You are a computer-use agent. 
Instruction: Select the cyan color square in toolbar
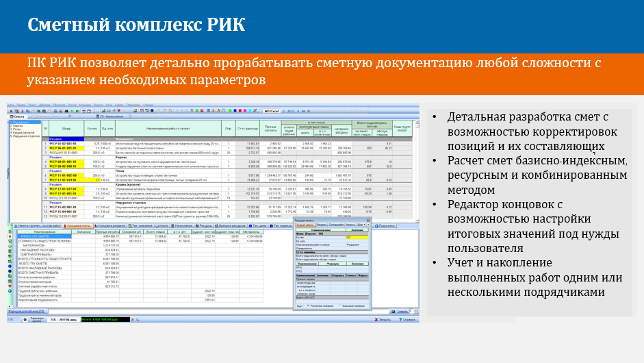pos(250,110)
